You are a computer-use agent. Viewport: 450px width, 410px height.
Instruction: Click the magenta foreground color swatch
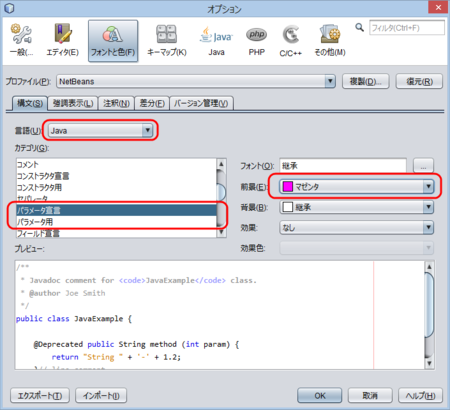(x=288, y=186)
